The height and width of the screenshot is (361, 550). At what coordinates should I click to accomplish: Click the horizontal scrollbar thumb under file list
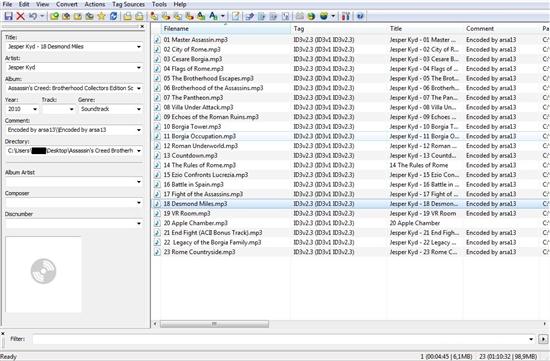tap(214, 324)
